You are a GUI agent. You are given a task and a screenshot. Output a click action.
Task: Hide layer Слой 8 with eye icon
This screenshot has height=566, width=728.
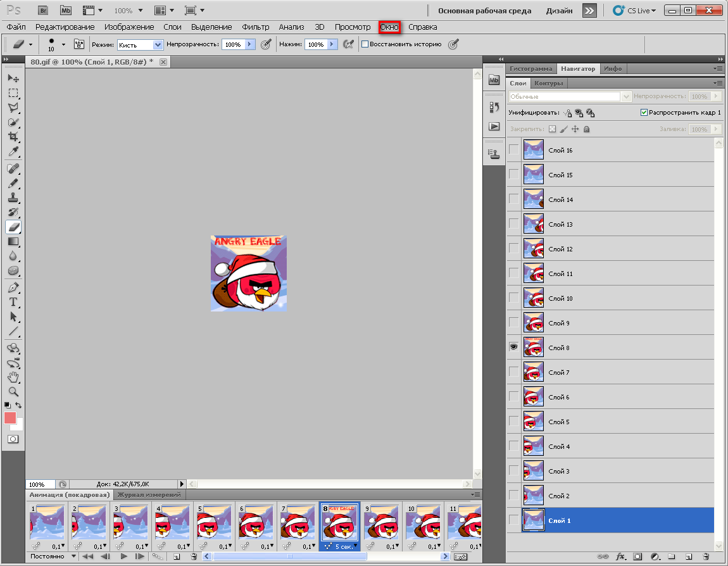tap(513, 347)
